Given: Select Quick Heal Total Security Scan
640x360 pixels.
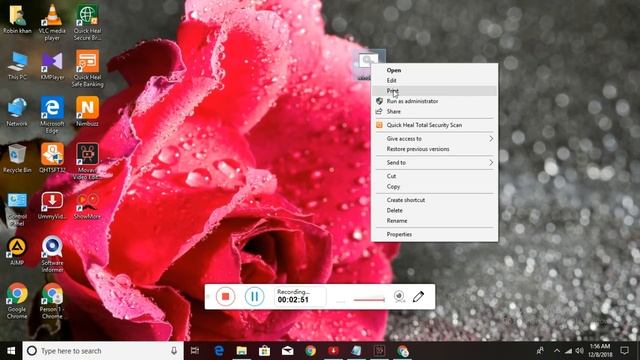Looking at the screenshot, I should click(434, 125).
